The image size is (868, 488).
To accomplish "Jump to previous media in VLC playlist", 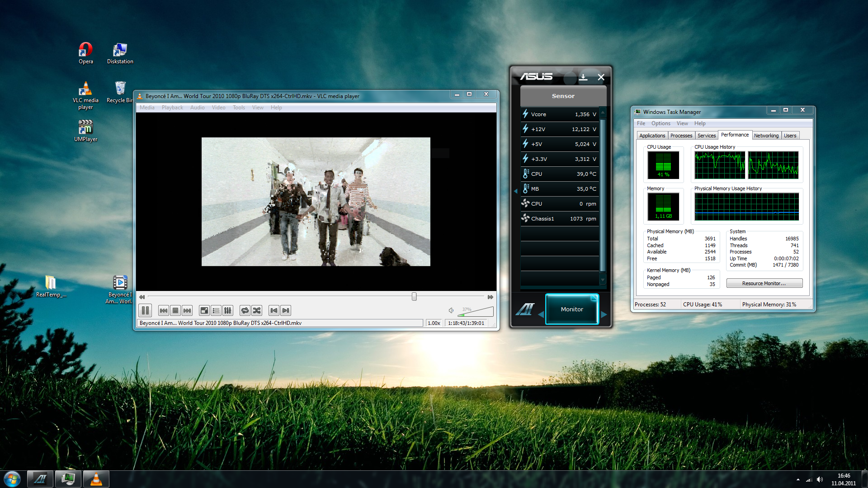I will point(164,310).
